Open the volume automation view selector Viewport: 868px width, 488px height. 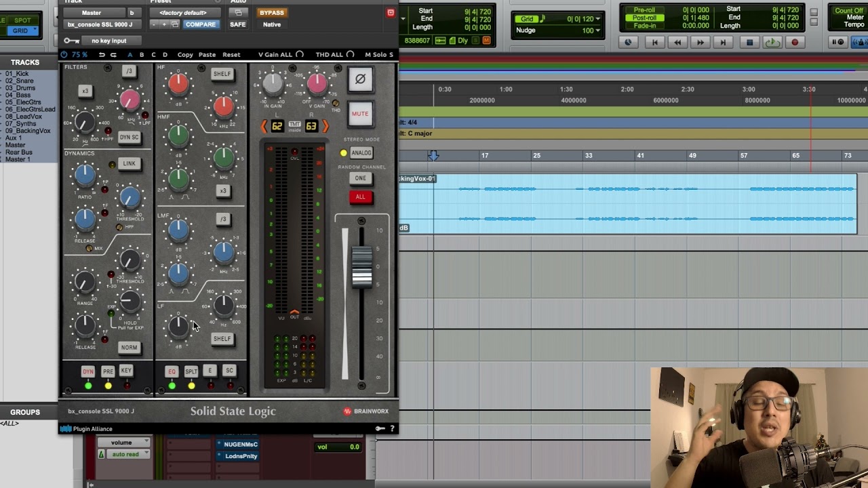click(x=125, y=443)
